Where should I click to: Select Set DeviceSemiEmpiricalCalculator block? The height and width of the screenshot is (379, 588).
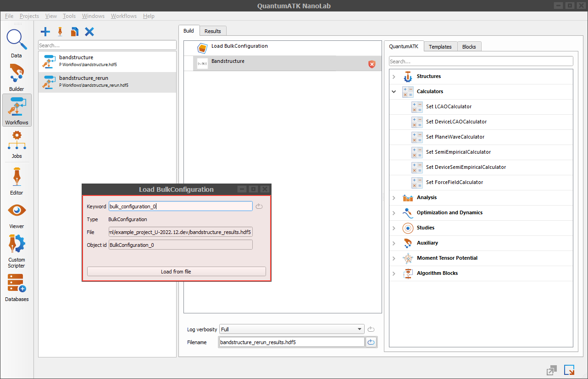[x=481, y=167]
